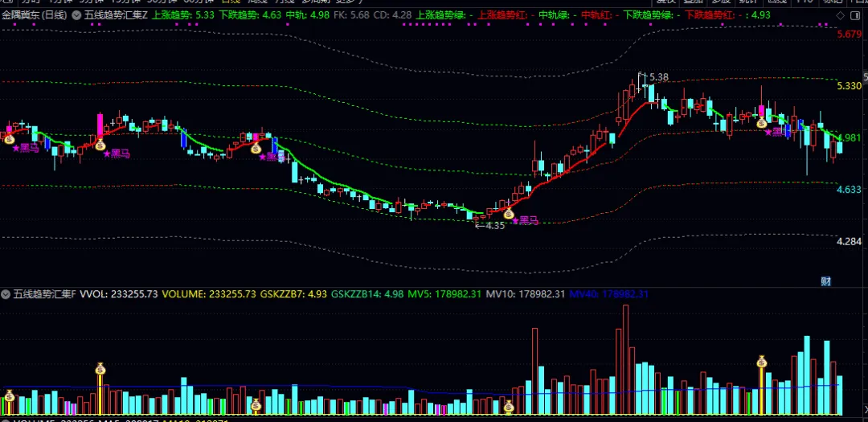Expand the 五线趋势汇集Z indicator dropdown arrow
Screen dimensions: 868x422
(x=76, y=15)
